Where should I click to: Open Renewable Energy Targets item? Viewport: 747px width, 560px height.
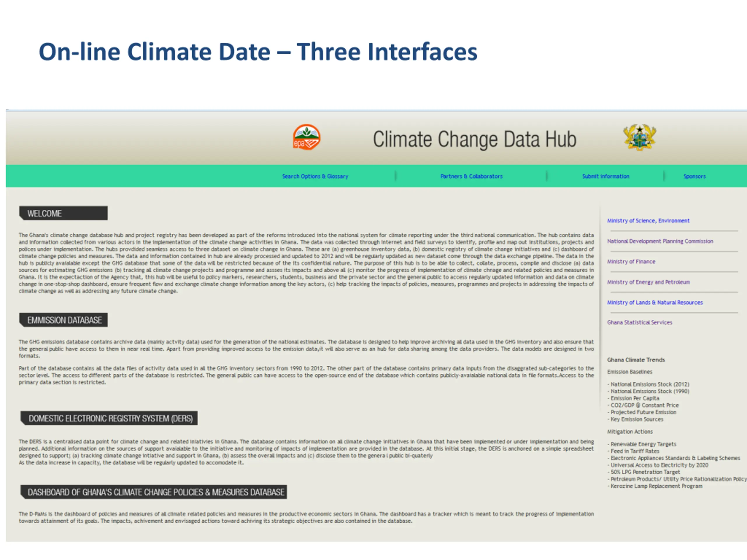[643, 444]
